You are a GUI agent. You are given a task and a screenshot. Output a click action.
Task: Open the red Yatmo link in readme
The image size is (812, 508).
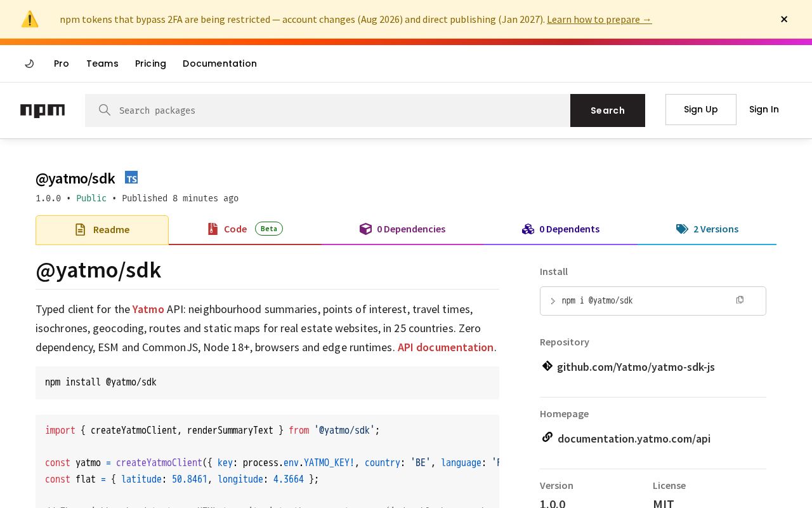pyautogui.click(x=148, y=309)
